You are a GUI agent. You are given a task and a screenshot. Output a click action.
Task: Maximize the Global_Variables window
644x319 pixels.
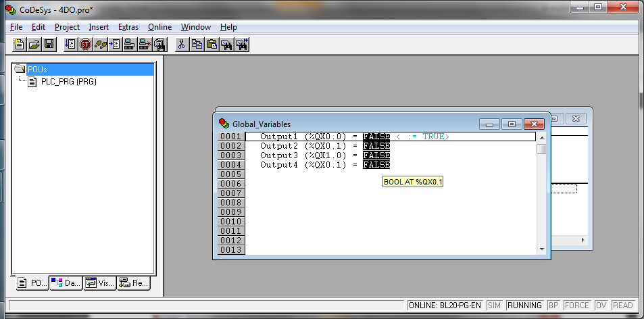tap(512, 124)
